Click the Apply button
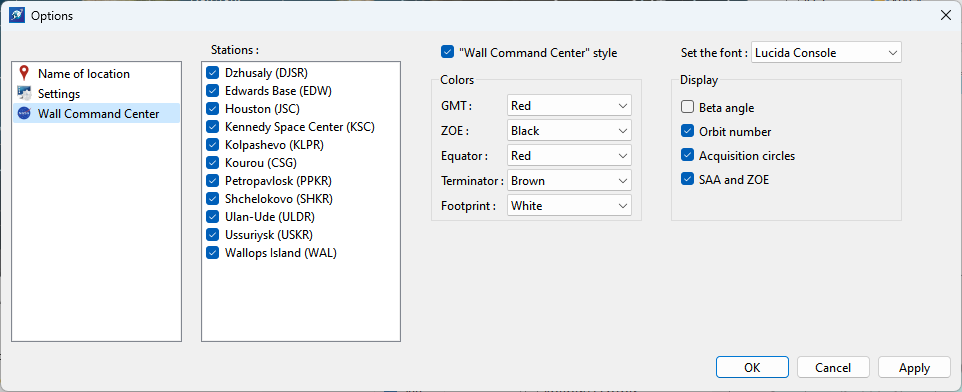The width and height of the screenshot is (962, 392). pyautogui.click(x=914, y=367)
